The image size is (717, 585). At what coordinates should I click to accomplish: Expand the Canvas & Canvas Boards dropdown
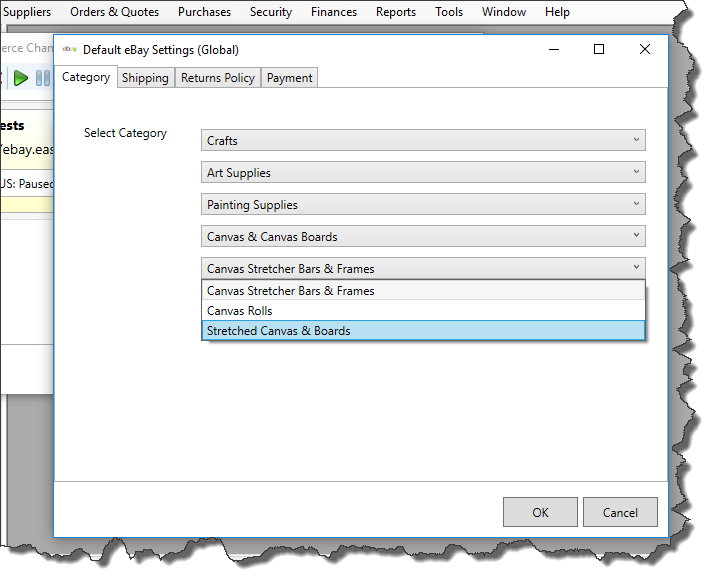[x=423, y=237]
